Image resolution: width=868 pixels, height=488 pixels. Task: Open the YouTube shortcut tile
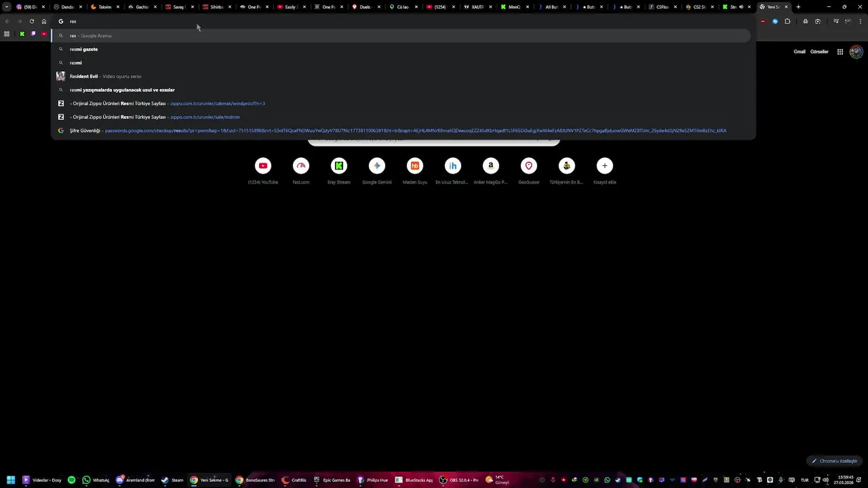pos(263,171)
